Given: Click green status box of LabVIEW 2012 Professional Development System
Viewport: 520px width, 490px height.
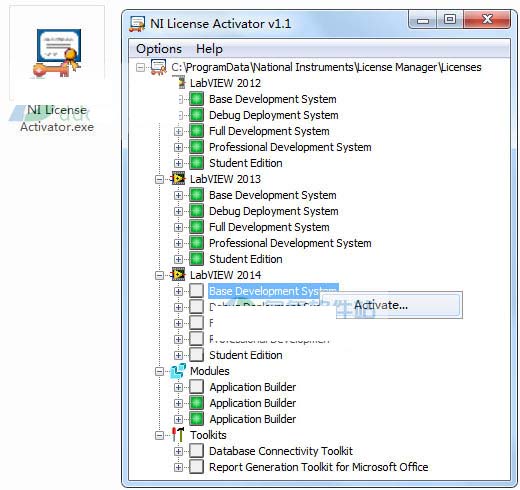Looking at the screenshot, I should point(196,147).
